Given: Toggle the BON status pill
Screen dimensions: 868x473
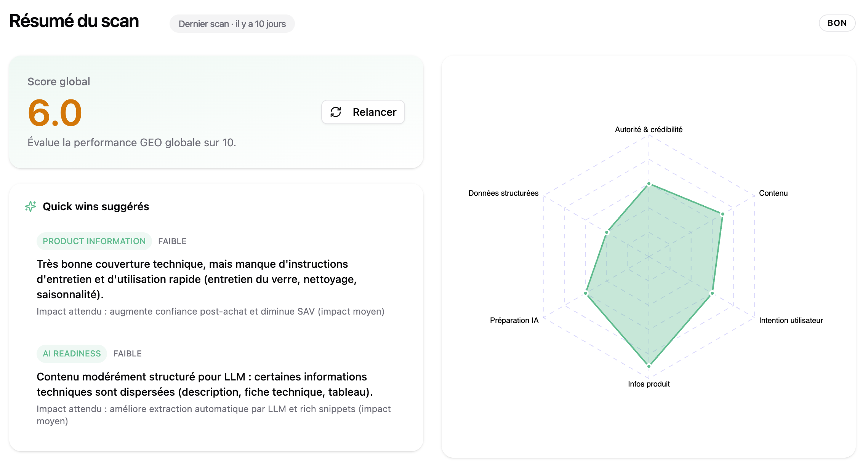Looking at the screenshot, I should (x=837, y=23).
